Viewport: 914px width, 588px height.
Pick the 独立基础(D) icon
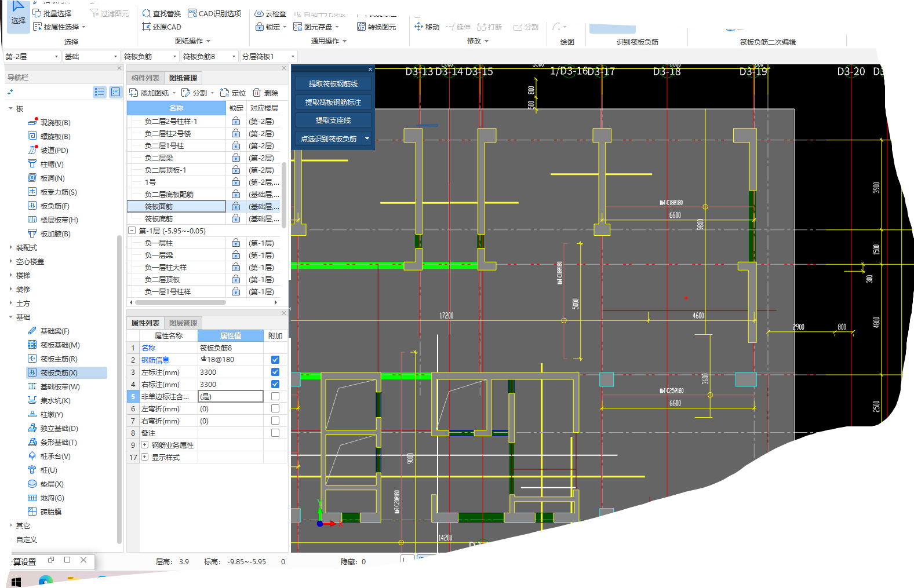(x=32, y=428)
